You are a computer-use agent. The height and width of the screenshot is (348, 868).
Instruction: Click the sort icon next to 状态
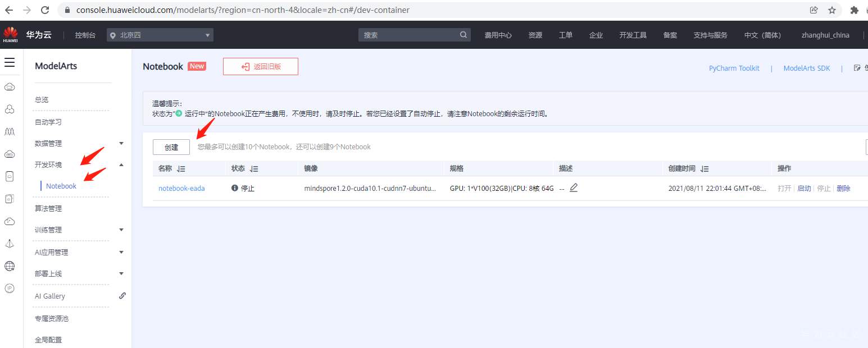point(254,169)
